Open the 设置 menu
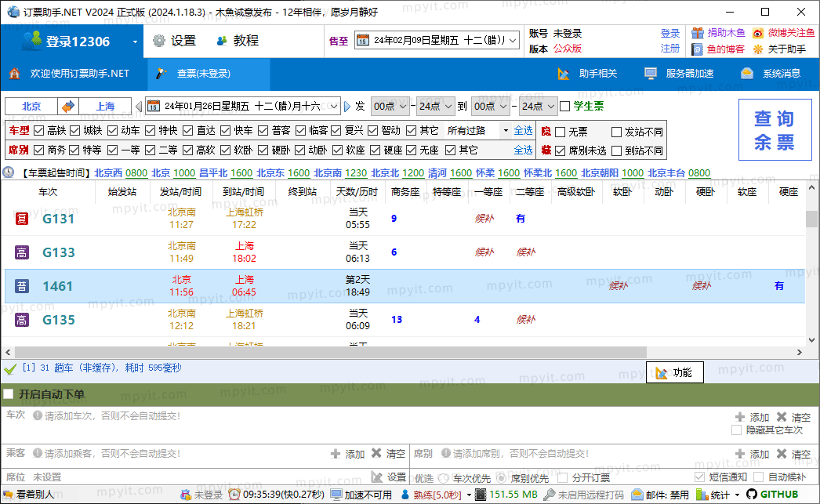This screenshot has height=504, width=820. tap(175, 41)
